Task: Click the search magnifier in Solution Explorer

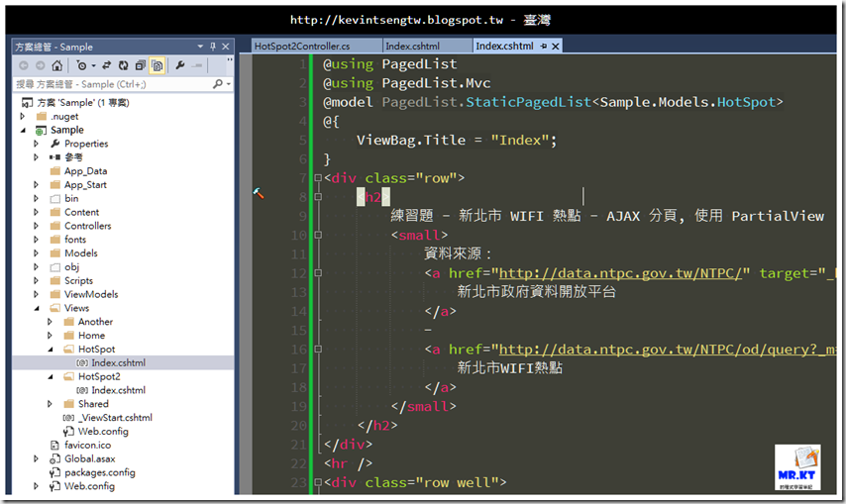Action: (x=217, y=84)
